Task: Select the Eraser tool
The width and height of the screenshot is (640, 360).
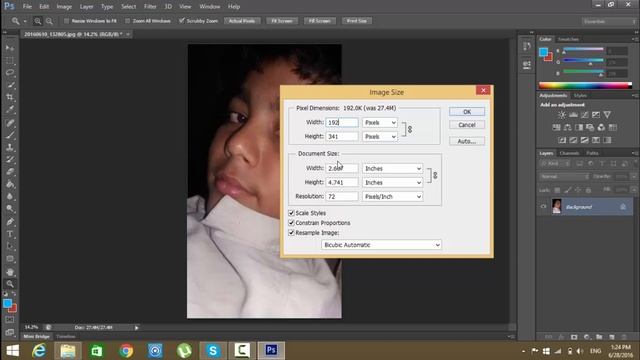Action: [10, 172]
